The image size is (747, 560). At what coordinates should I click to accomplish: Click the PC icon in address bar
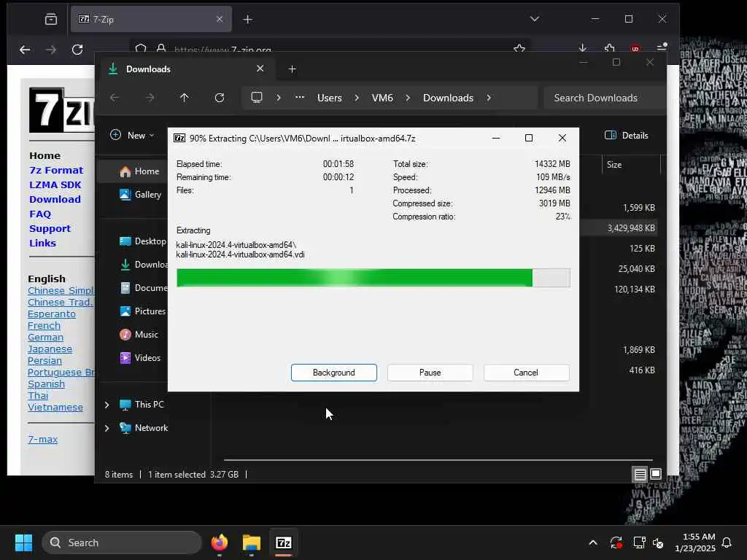click(x=257, y=98)
